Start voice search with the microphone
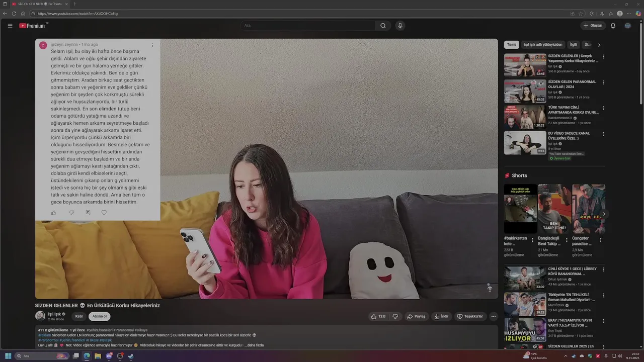Image resolution: width=644 pixels, height=362 pixels. 400,26
